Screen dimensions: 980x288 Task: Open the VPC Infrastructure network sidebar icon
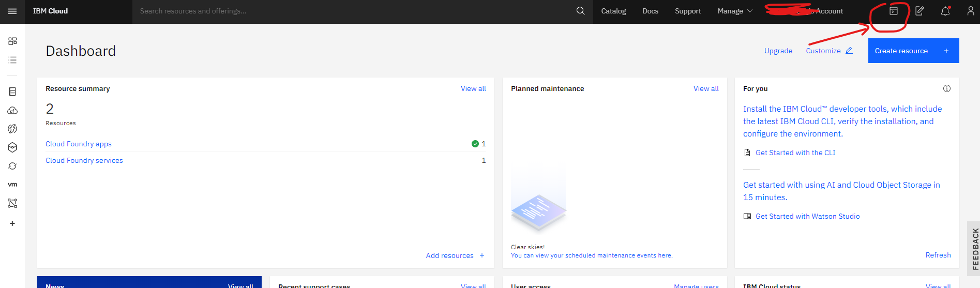coord(12,203)
